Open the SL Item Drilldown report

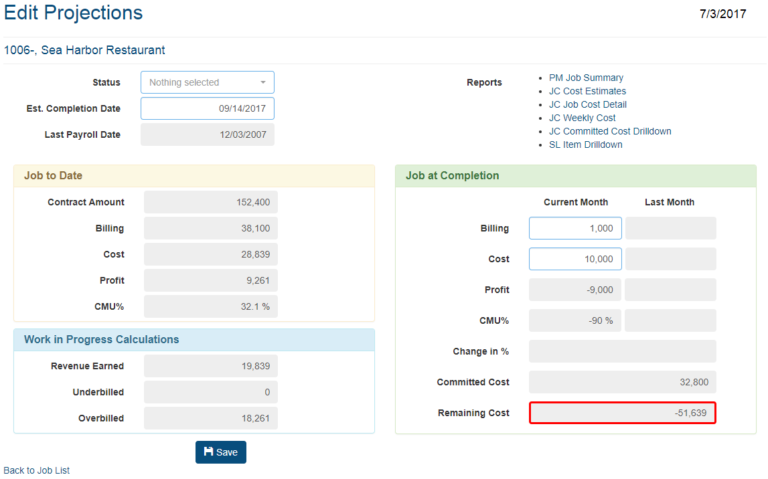[585, 145]
